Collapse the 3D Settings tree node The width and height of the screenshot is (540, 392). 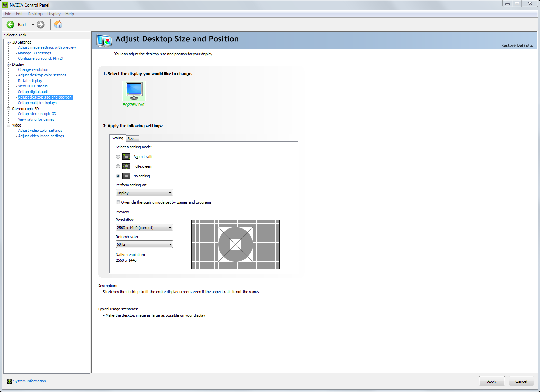(9, 42)
